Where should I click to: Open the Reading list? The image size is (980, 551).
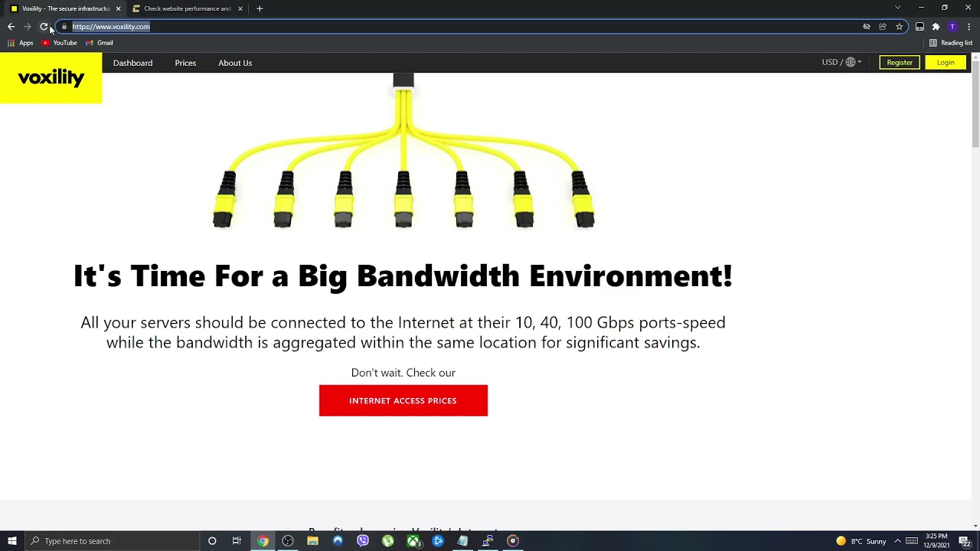point(951,43)
